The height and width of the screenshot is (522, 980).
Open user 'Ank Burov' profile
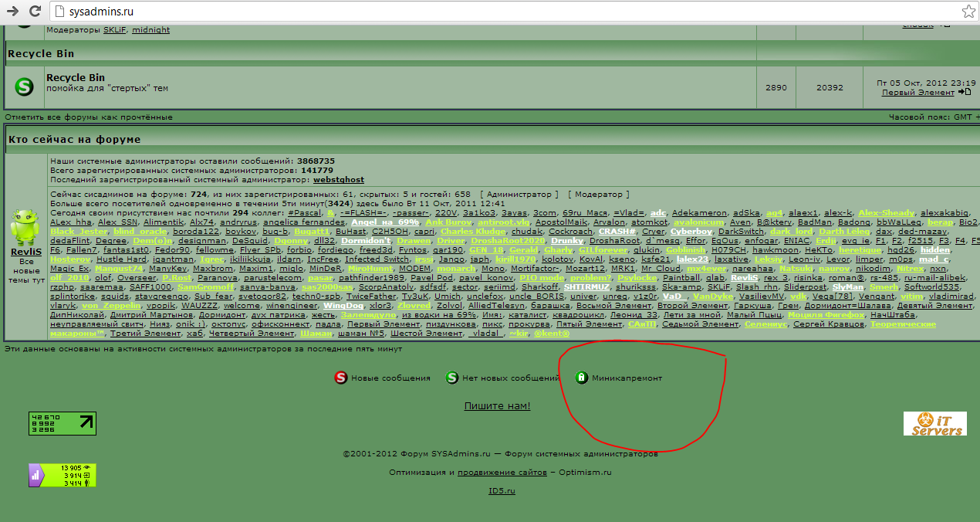pyautogui.click(x=448, y=222)
